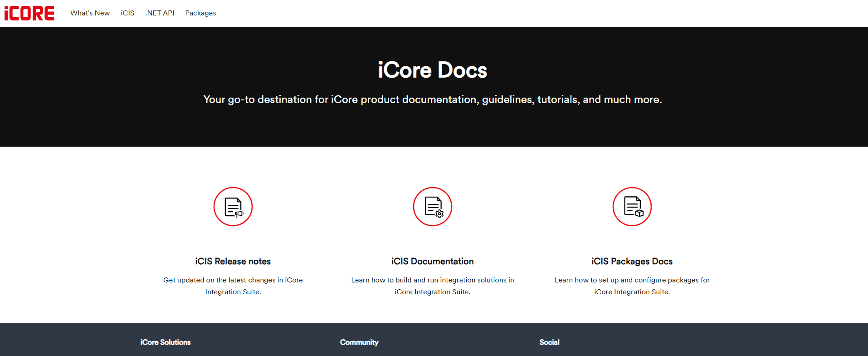Click the documentation gear document icon
The image size is (868, 356).
pyautogui.click(x=433, y=207)
